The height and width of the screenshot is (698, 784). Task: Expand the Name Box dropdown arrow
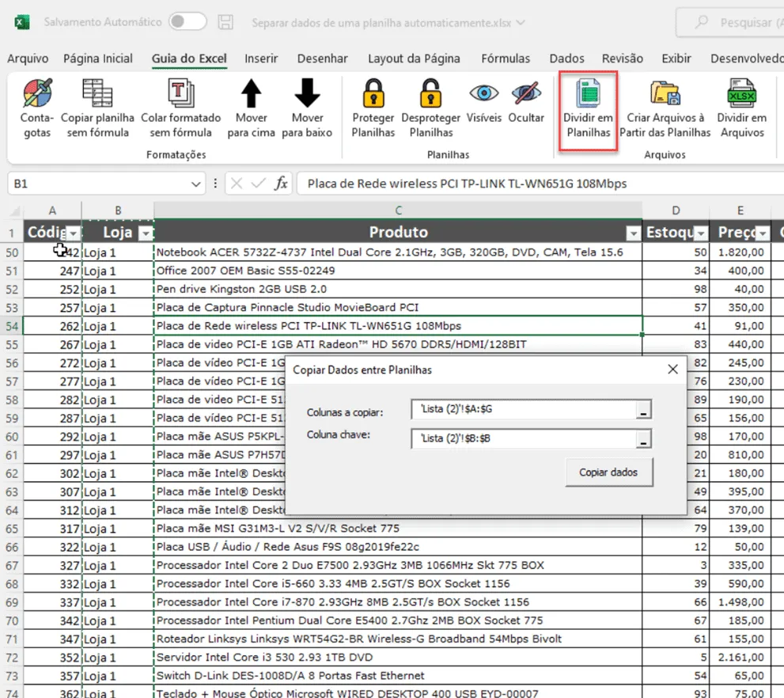point(195,184)
